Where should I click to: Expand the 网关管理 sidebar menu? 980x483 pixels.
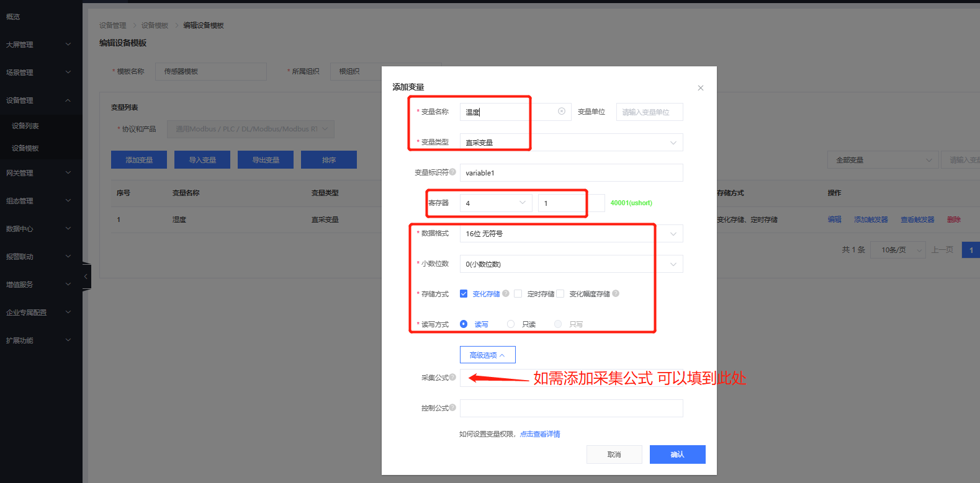pyautogui.click(x=38, y=173)
